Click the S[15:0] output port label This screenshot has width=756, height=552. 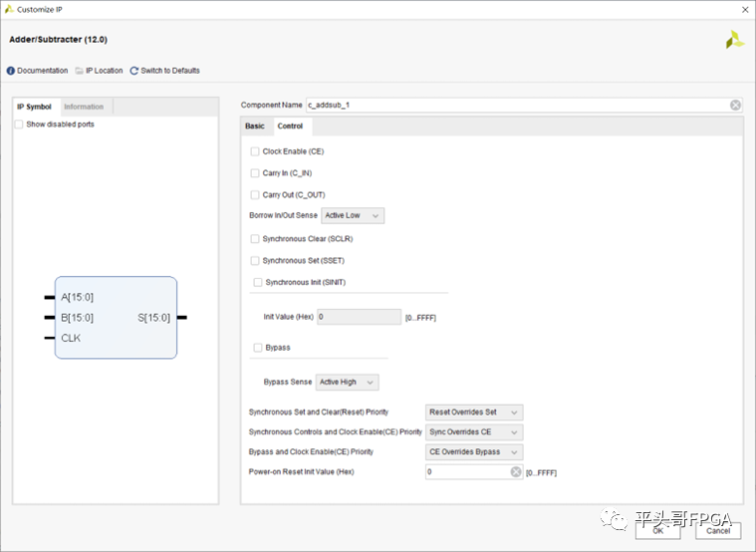[x=153, y=318]
